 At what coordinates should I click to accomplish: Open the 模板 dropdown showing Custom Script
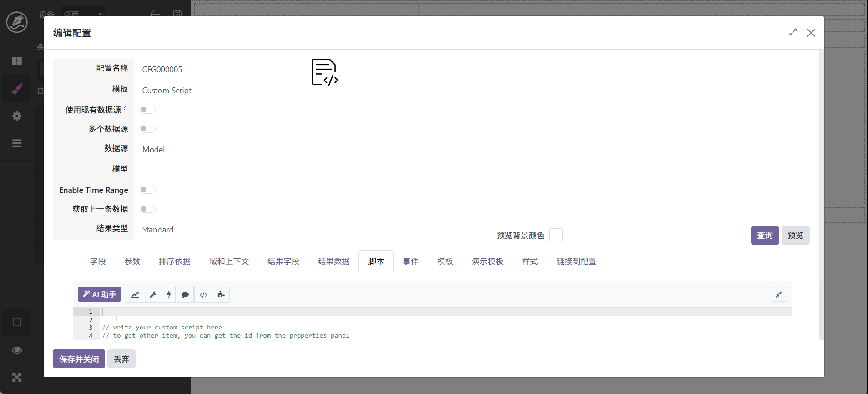click(213, 91)
